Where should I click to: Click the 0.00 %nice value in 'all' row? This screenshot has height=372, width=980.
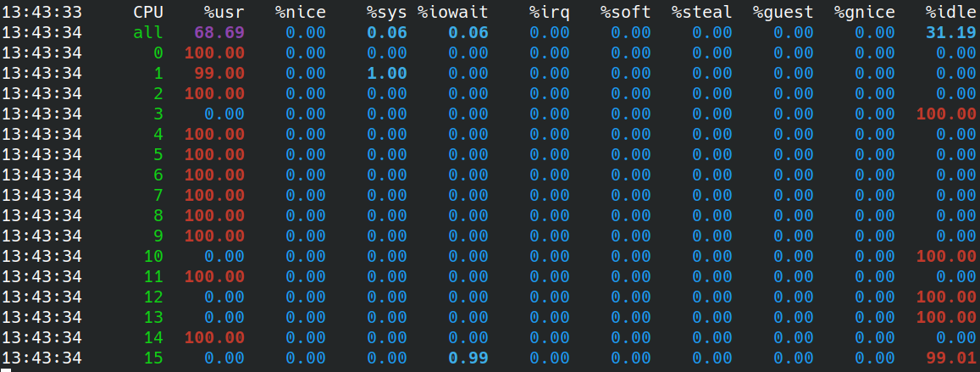click(306, 32)
